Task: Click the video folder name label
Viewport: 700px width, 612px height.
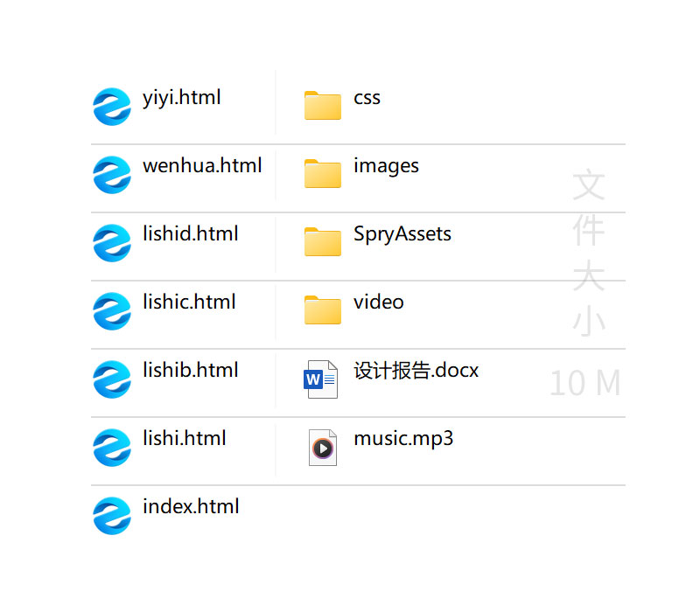Action: pyautogui.click(x=379, y=303)
